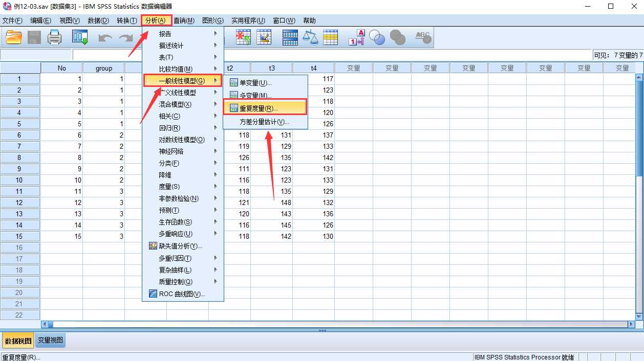
Task: Switch to the 数据视图 tab
Action: pos(18,341)
